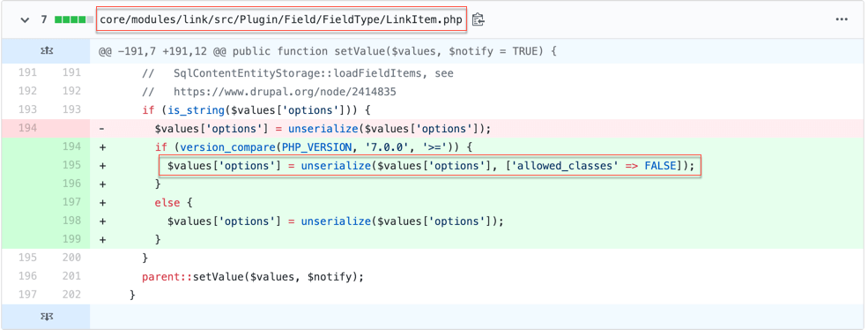Open the LinkItem.php file path link
The height and width of the screenshot is (330, 868).
(x=280, y=20)
